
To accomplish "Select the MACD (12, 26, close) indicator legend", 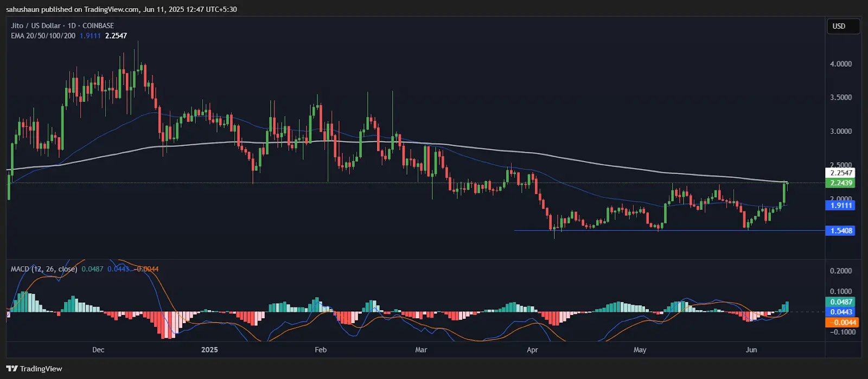I will (44, 269).
